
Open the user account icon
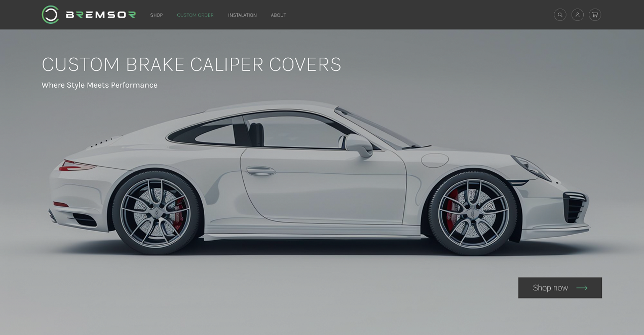click(x=577, y=15)
